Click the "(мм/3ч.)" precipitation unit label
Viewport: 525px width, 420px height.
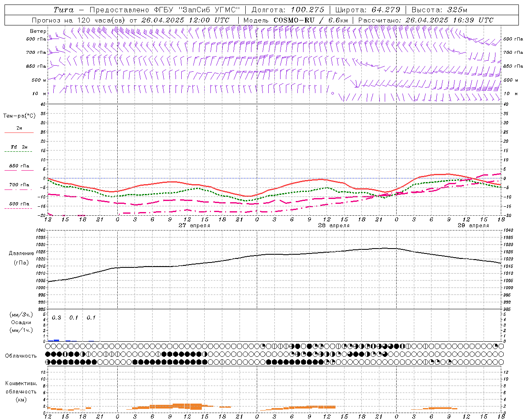(21, 315)
